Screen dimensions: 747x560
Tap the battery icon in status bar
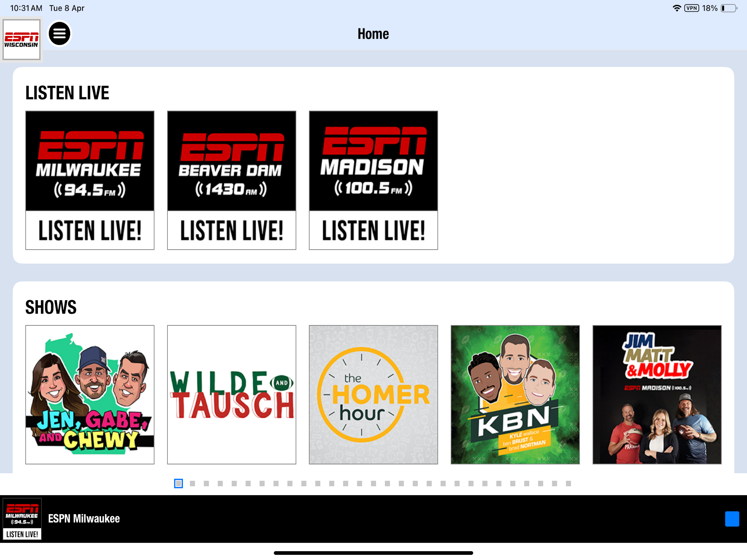pyautogui.click(x=729, y=8)
